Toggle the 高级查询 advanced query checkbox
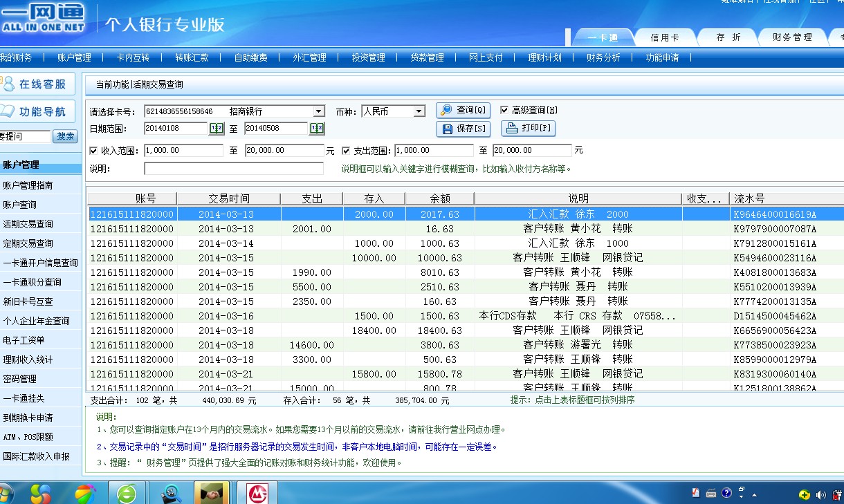 coord(504,110)
